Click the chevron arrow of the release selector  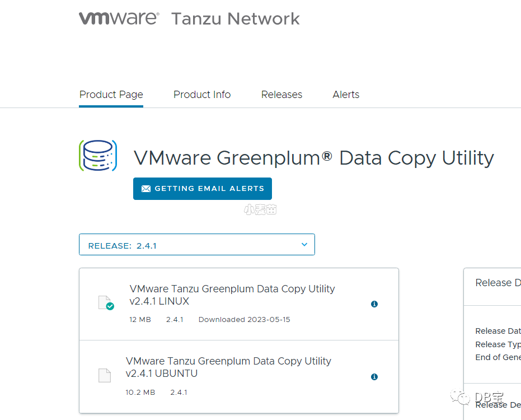click(x=304, y=245)
